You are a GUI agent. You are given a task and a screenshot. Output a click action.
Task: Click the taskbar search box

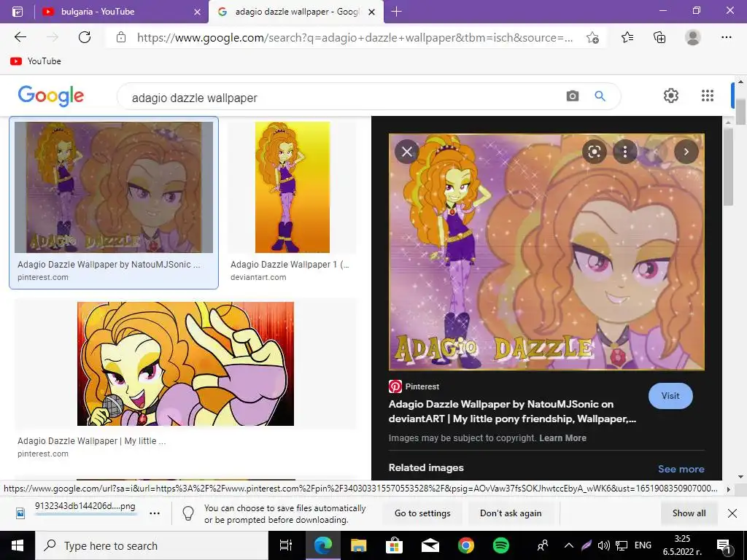(152, 545)
